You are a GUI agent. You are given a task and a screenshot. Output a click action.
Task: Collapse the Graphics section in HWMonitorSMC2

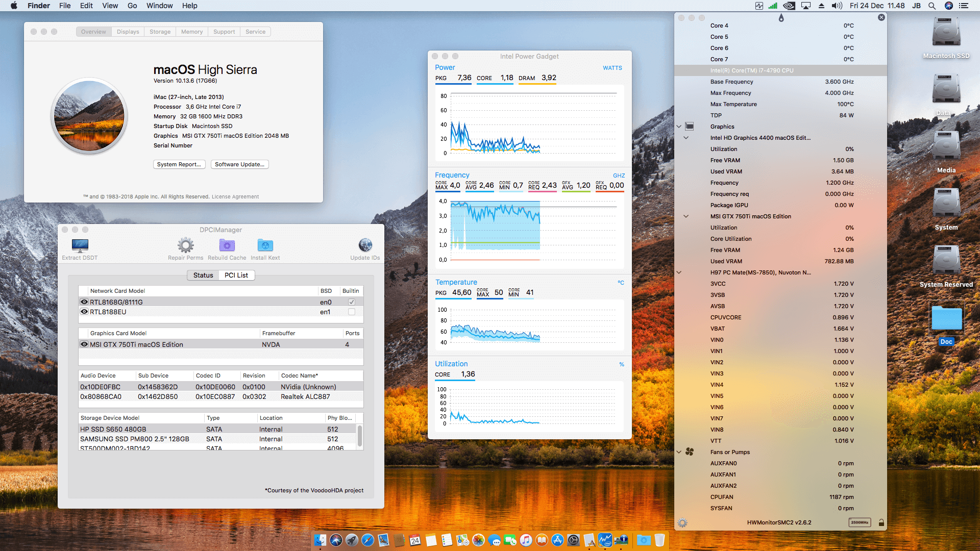point(679,126)
